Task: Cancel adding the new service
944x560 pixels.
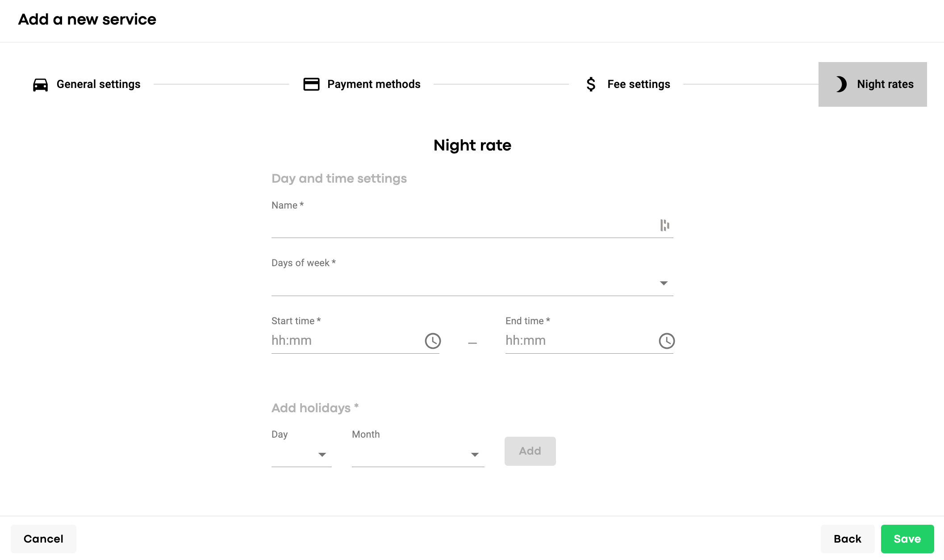Action: [x=43, y=539]
